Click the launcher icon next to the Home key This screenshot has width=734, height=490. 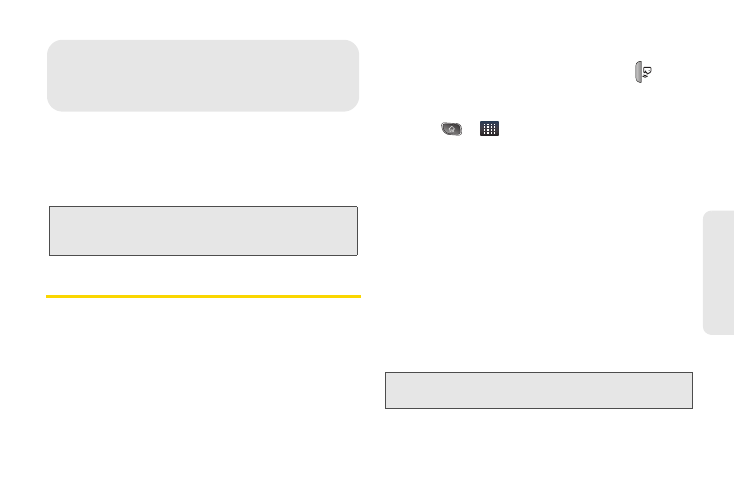click(489, 129)
